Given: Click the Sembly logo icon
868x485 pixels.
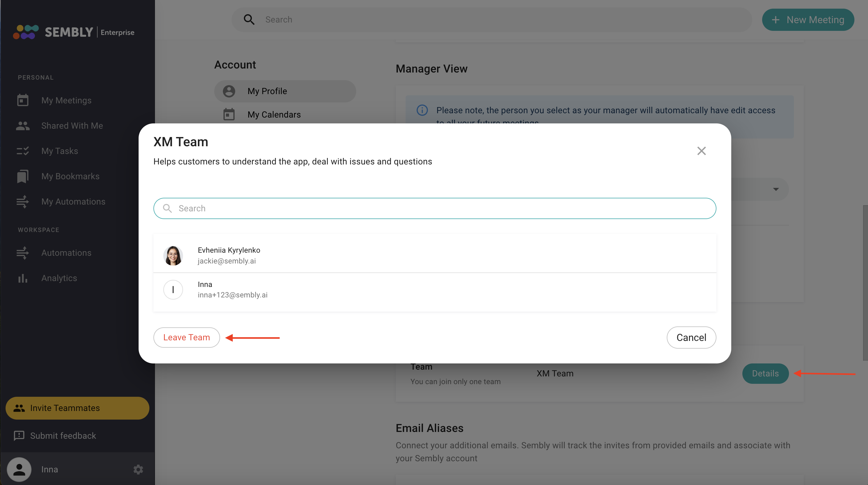Looking at the screenshot, I should pyautogui.click(x=26, y=32).
